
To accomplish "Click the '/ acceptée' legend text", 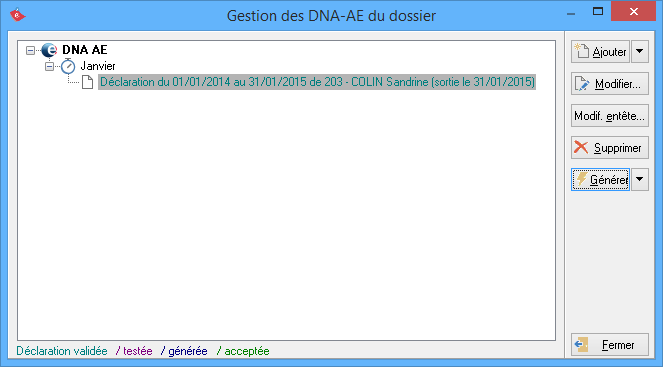I will pos(243,351).
